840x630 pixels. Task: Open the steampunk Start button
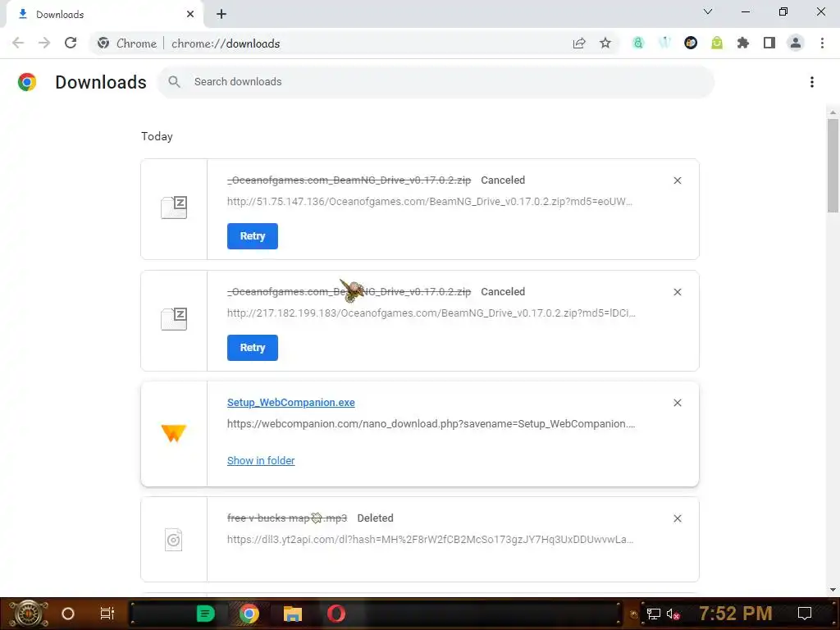pyautogui.click(x=28, y=614)
